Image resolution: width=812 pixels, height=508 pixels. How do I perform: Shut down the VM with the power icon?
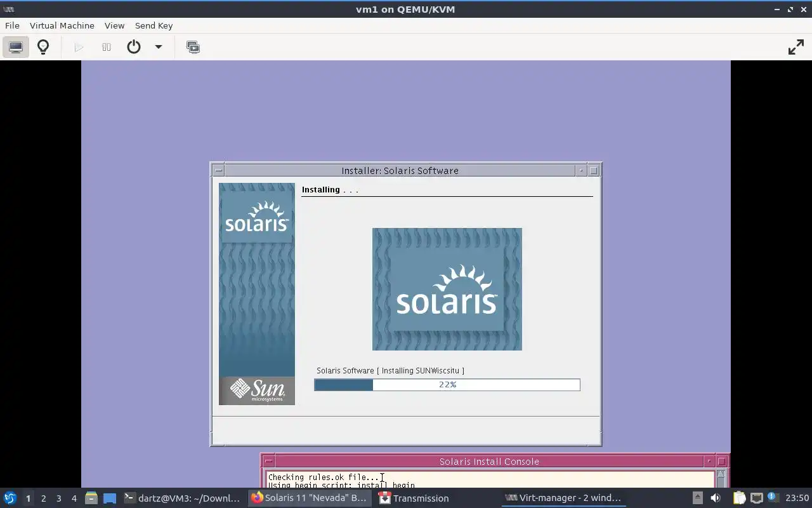(134, 47)
